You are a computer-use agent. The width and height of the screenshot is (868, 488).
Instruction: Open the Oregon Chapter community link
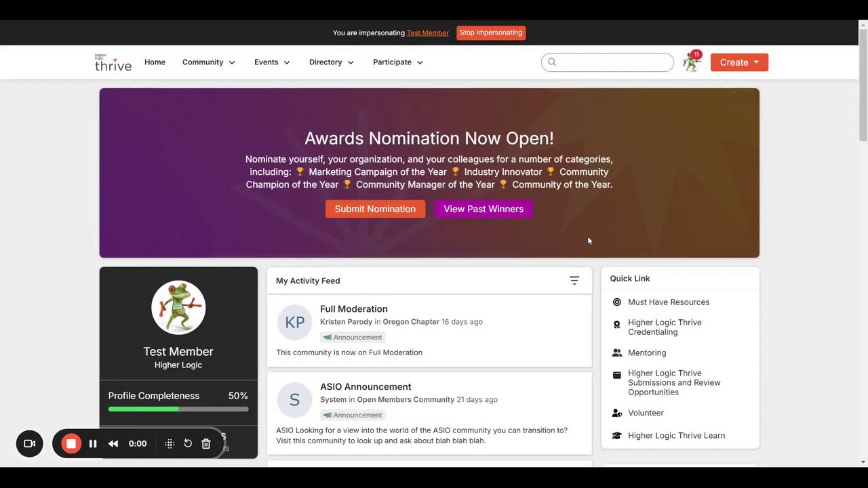411,322
